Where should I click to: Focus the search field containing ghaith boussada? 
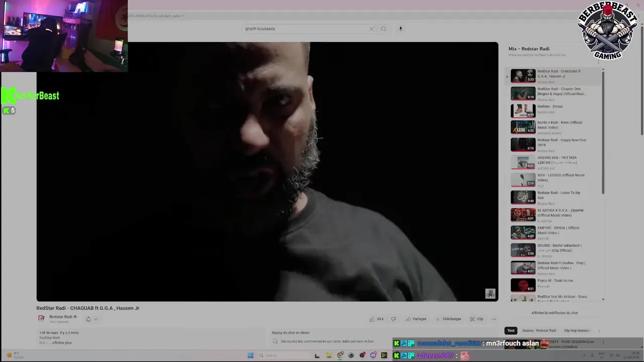click(305, 29)
